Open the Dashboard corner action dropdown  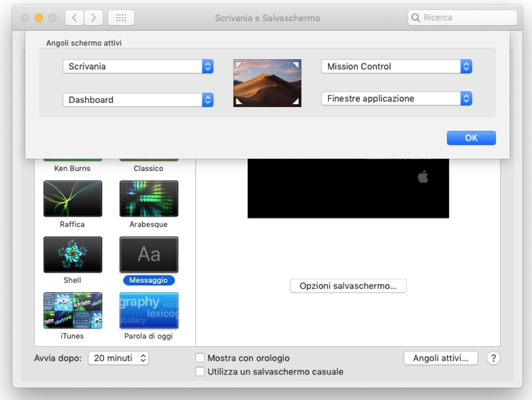click(137, 98)
